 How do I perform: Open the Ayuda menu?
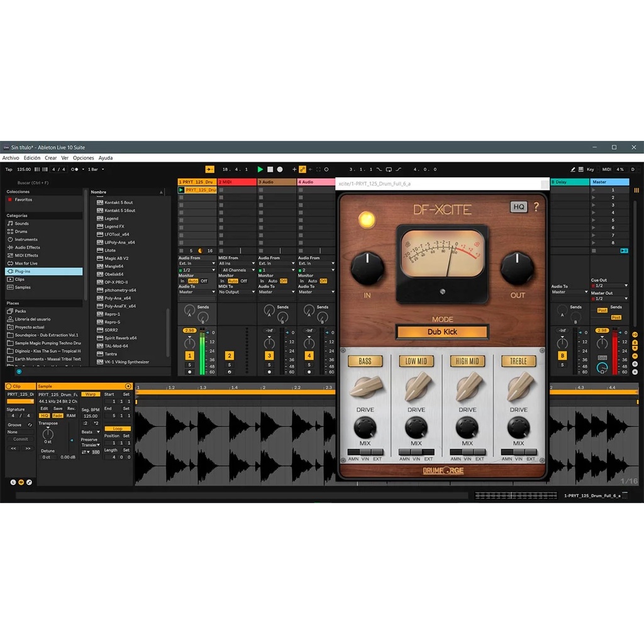106,158
